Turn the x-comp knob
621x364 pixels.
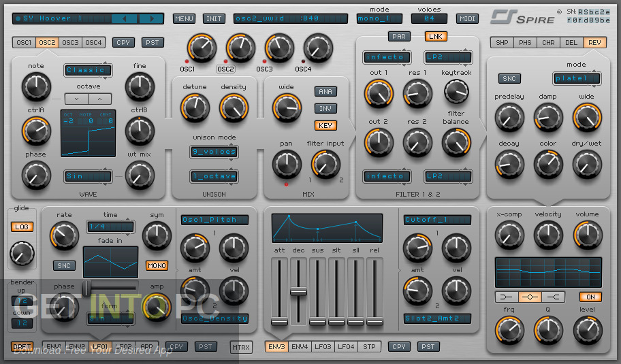point(509,235)
